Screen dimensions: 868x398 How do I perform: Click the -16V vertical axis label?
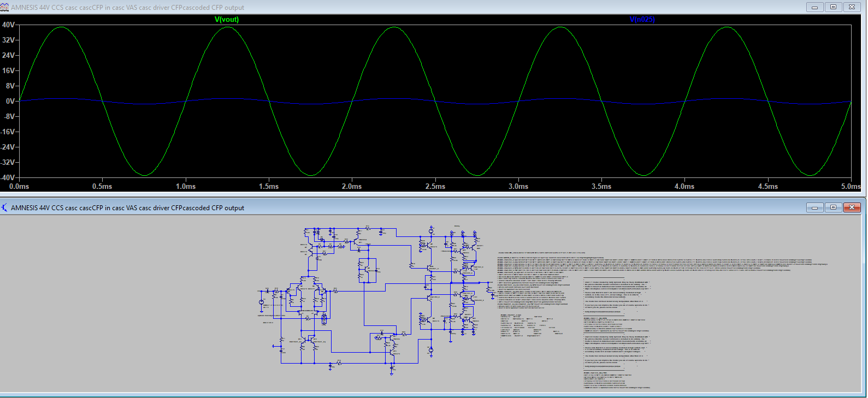[8, 132]
